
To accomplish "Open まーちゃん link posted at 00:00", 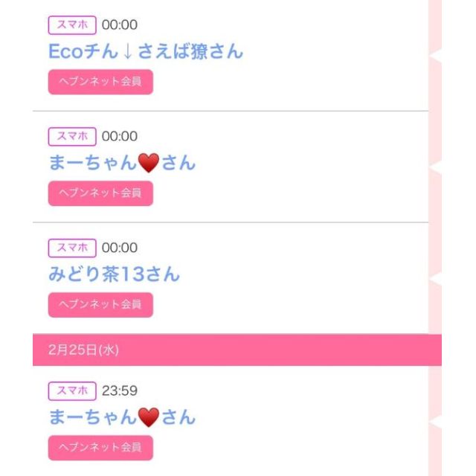I will (122, 163).
